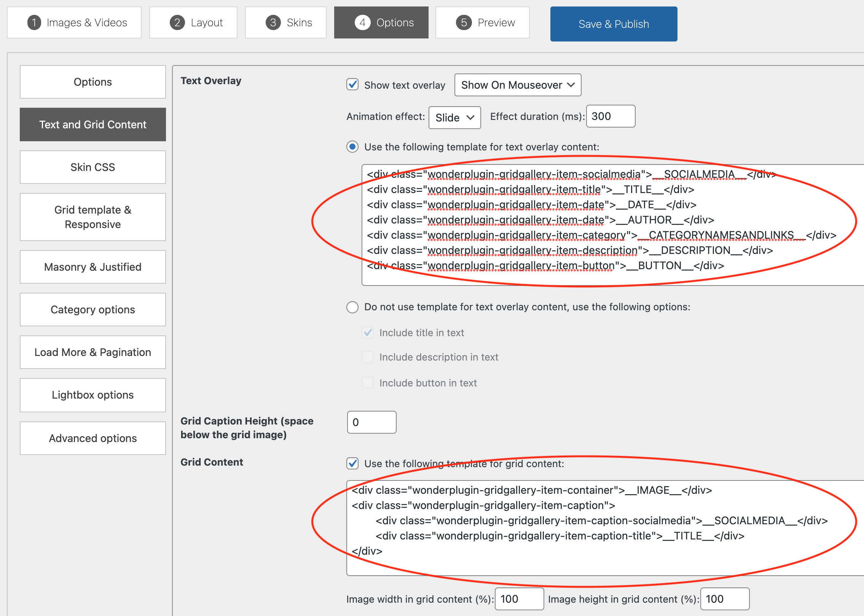The image size is (864, 616).
Task: Open Advanced options
Action: tap(92, 438)
